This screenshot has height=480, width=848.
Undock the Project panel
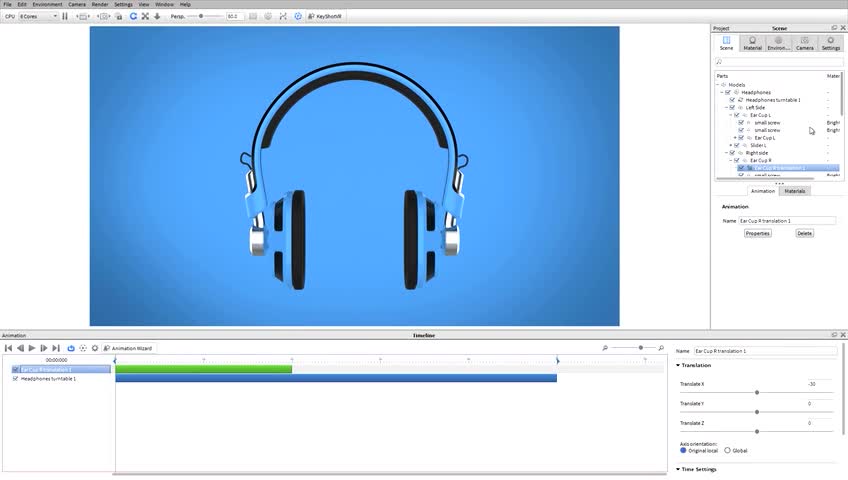pyautogui.click(x=834, y=28)
